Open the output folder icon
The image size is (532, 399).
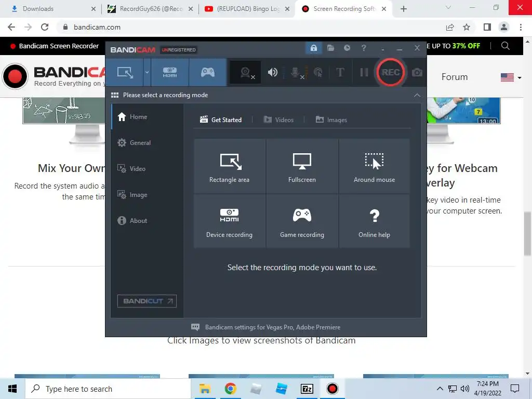pyautogui.click(x=330, y=48)
